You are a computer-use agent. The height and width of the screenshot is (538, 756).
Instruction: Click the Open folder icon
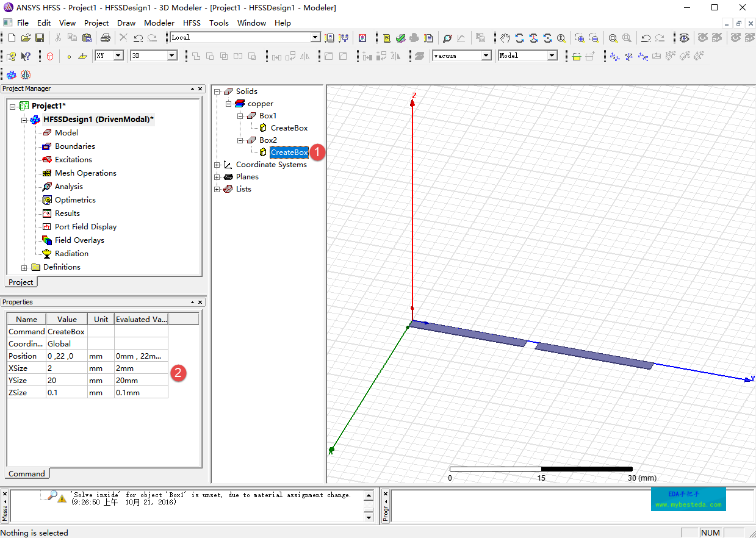(x=26, y=38)
